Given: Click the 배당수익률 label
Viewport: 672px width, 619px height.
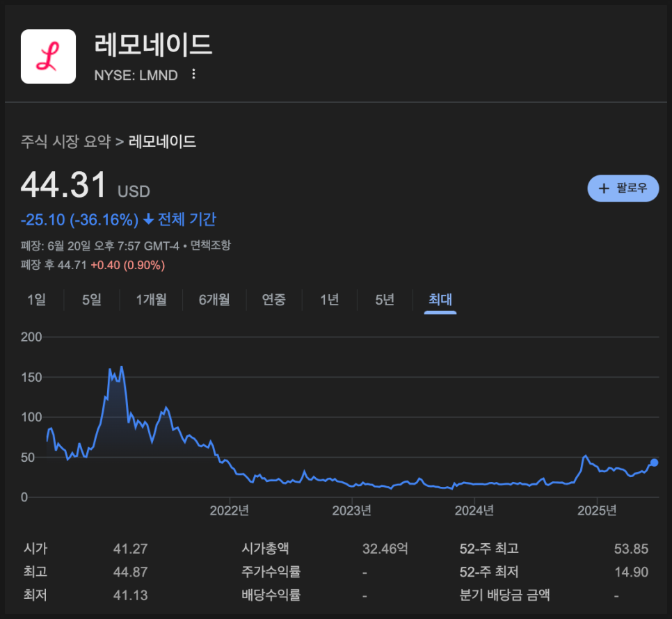Looking at the screenshot, I should (271, 595).
